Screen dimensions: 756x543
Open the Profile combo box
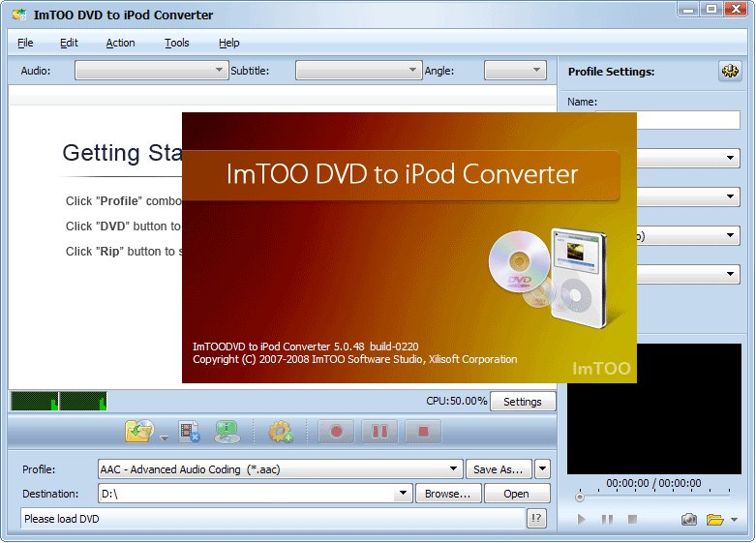[x=280, y=468]
